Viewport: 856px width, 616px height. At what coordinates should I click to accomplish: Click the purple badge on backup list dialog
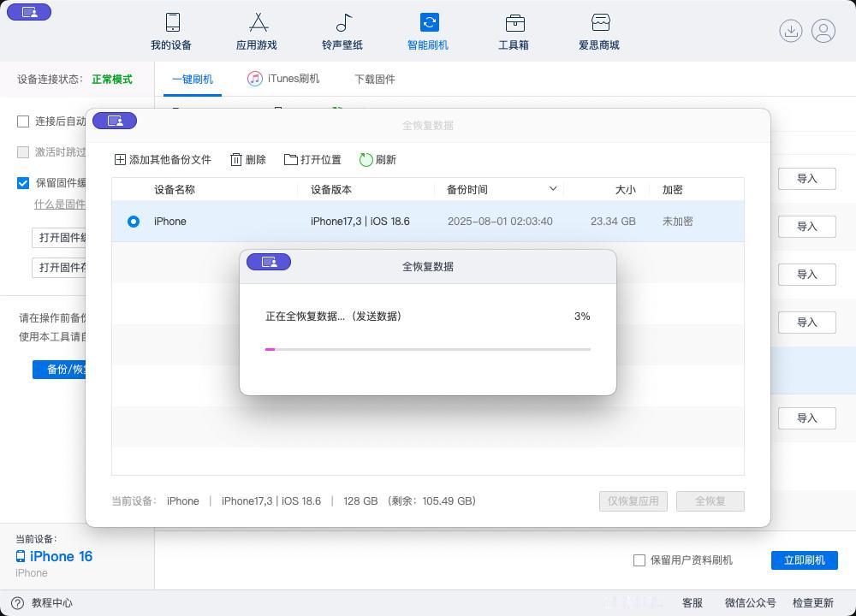[x=115, y=121]
